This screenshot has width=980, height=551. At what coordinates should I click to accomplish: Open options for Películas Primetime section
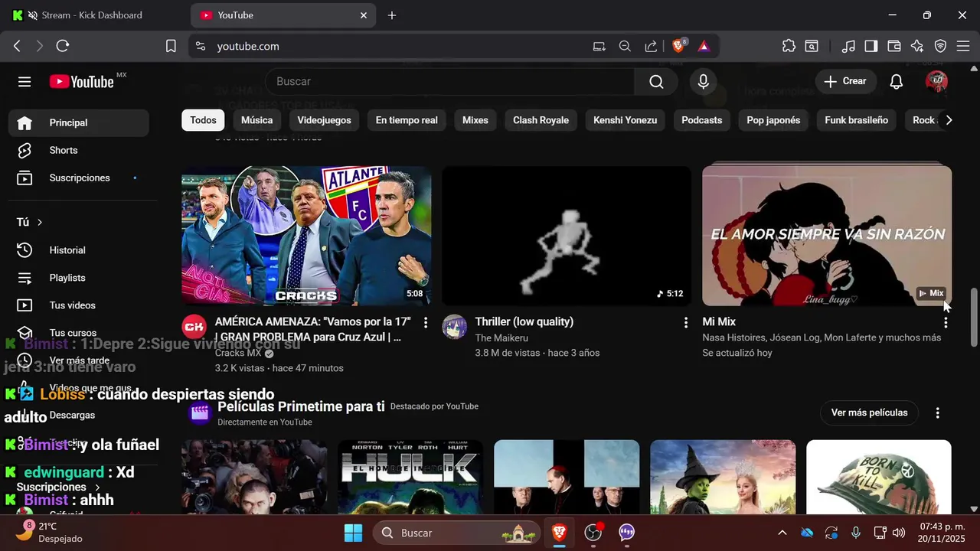coord(938,412)
